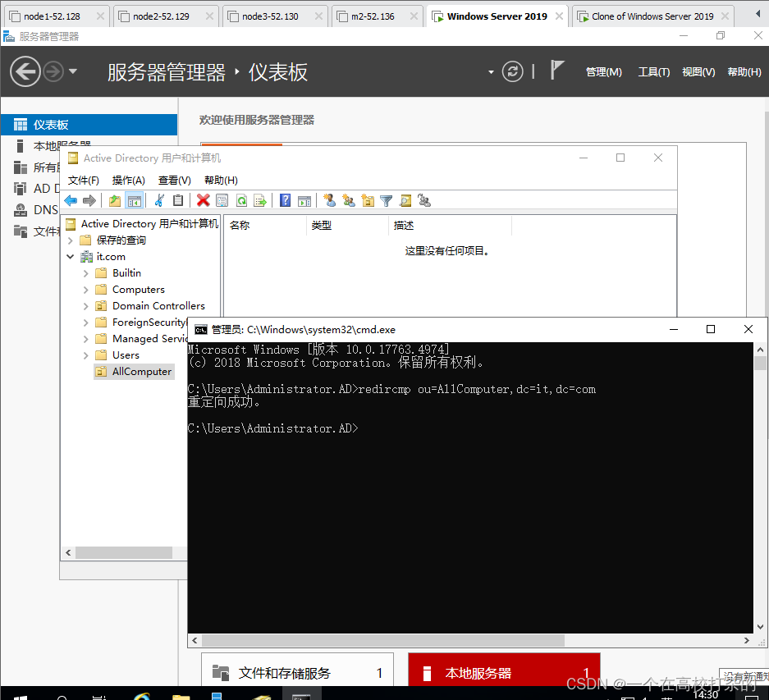Click the Paste clipboard icon
Viewport: 769px width, 700px height.
pyautogui.click(x=178, y=200)
